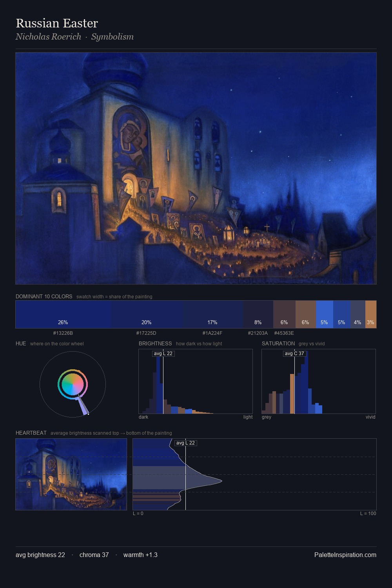This screenshot has width=392, height=588.
Task: Click the 'SATURATION' section heading
Action: pos(278,343)
